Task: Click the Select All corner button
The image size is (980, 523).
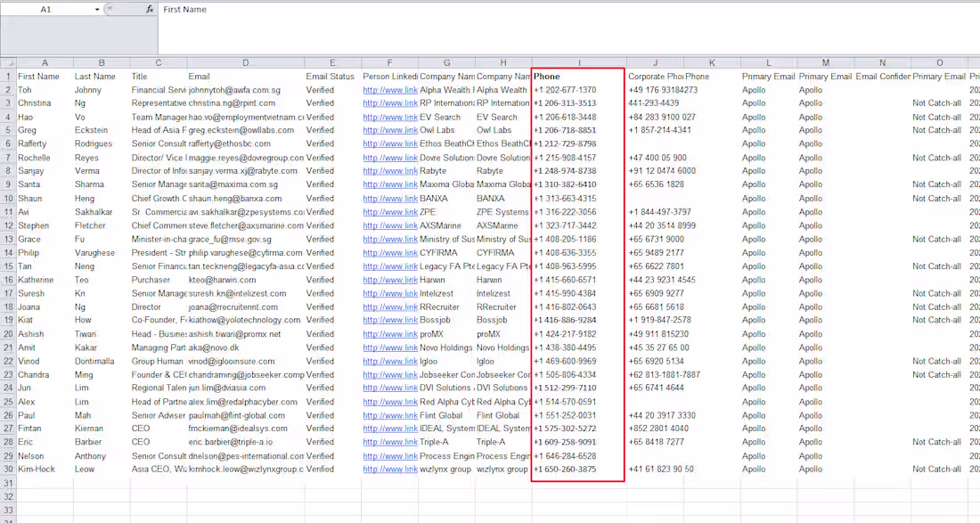Action: pyautogui.click(x=8, y=62)
